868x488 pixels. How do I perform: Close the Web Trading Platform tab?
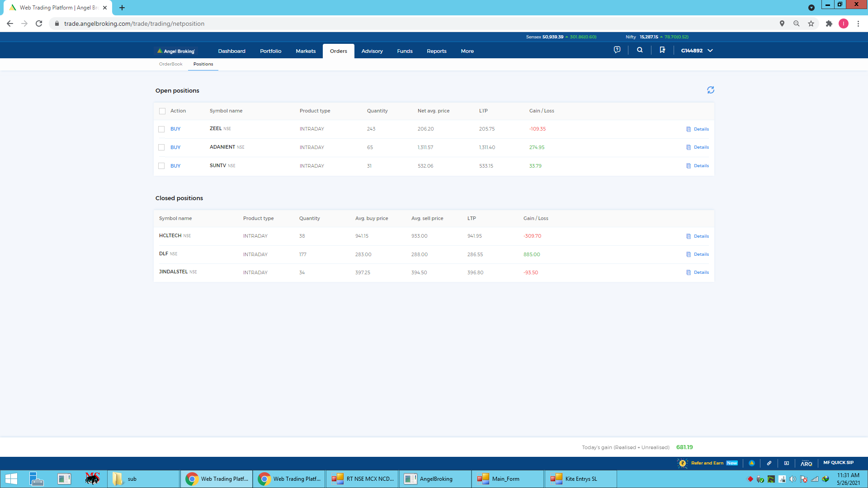pyautogui.click(x=105, y=8)
